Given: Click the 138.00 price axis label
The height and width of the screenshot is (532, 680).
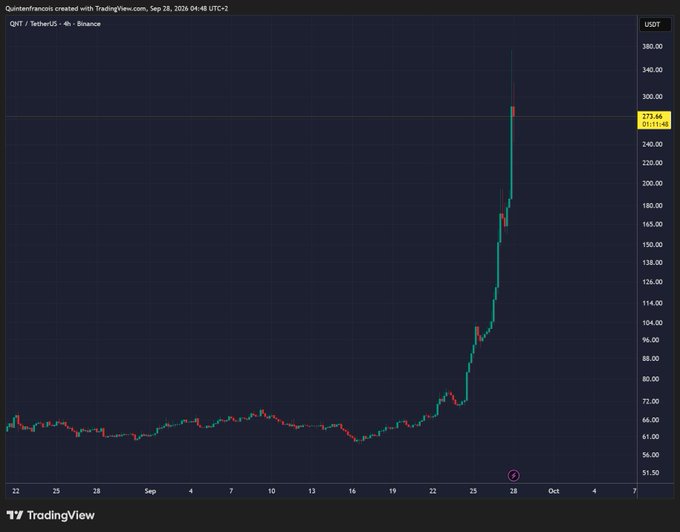Looking at the screenshot, I should (x=652, y=262).
